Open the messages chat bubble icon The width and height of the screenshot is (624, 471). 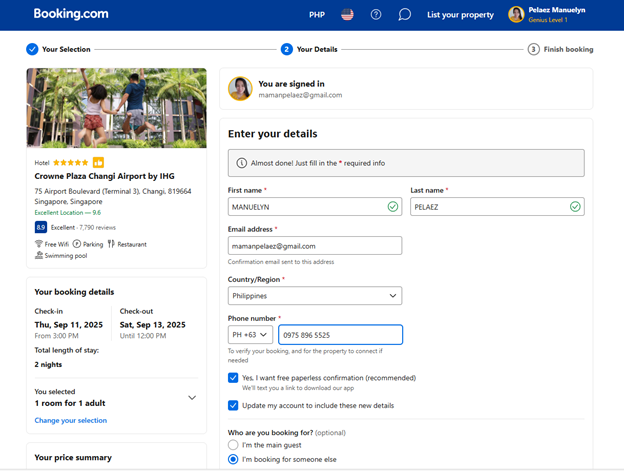point(404,15)
